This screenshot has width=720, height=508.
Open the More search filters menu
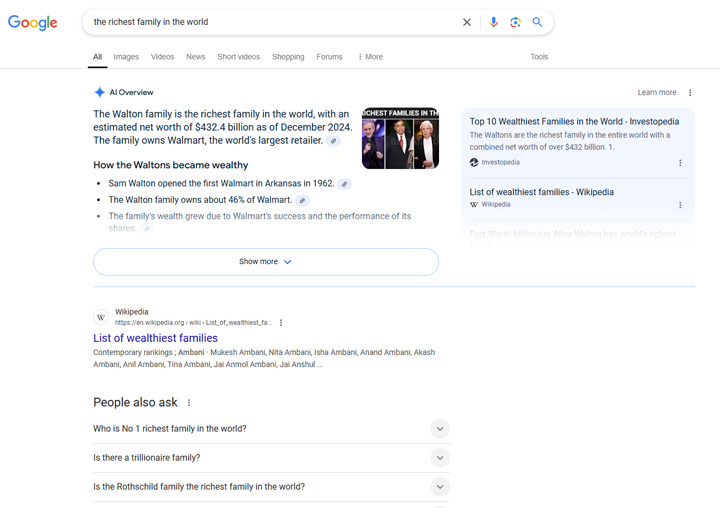(370, 57)
